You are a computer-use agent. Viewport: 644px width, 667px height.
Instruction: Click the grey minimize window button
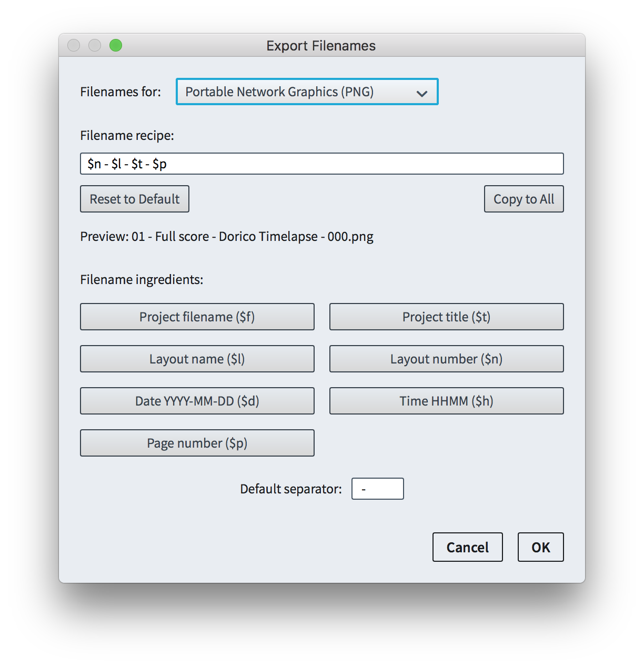point(95,45)
